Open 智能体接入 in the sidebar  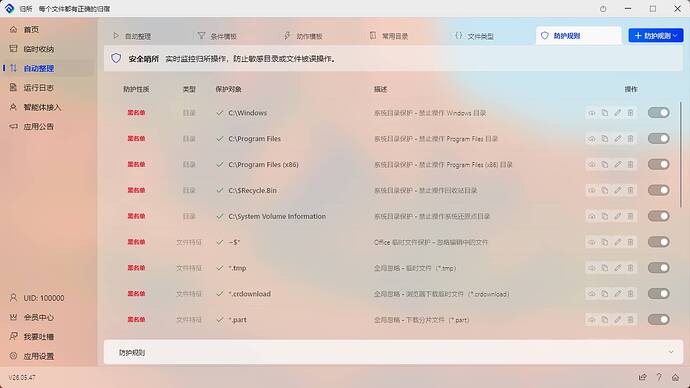48,107
